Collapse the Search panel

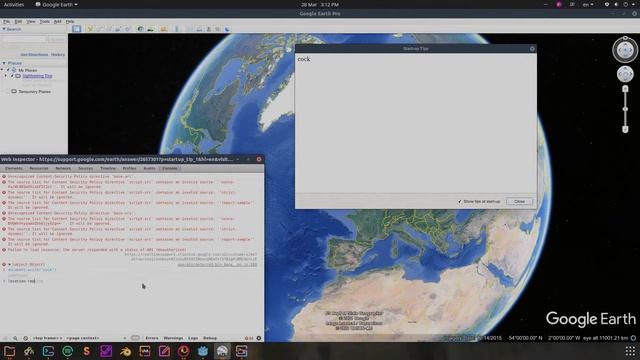[x=4, y=29]
